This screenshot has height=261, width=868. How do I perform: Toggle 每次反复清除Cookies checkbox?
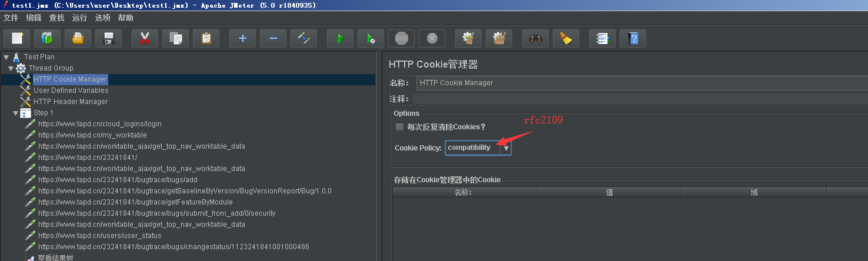tap(399, 127)
